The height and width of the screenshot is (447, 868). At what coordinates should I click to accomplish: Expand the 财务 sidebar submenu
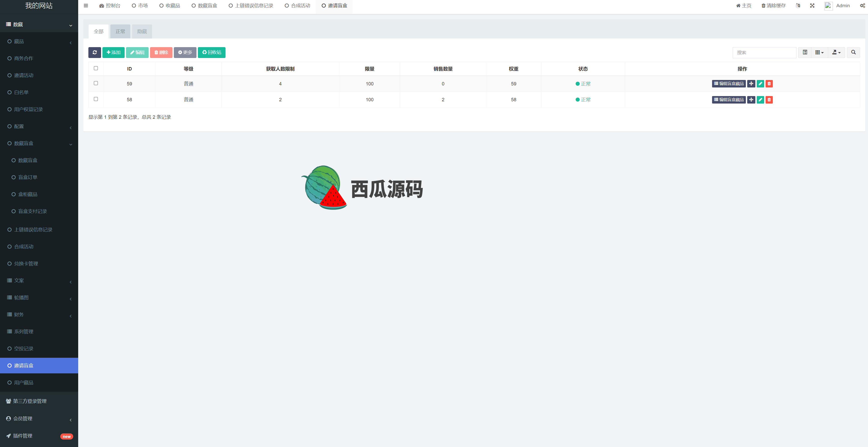coord(39,315)
